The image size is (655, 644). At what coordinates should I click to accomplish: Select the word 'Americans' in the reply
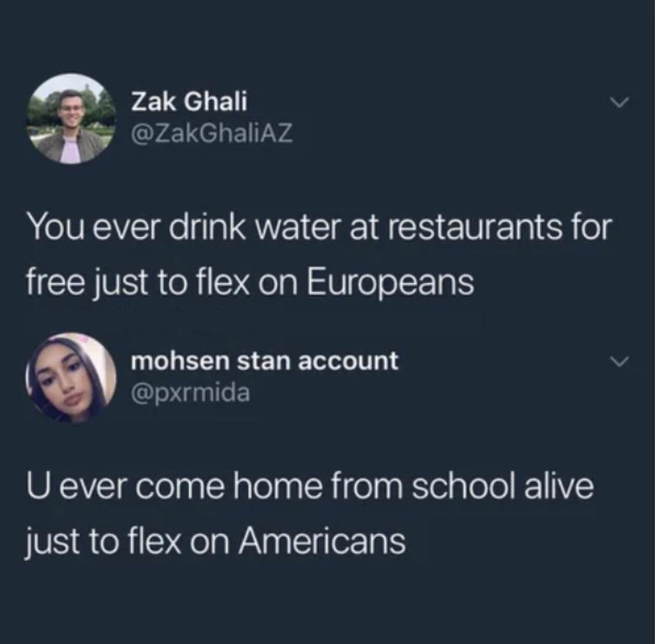pyautogui.click(x=322, y=541)
